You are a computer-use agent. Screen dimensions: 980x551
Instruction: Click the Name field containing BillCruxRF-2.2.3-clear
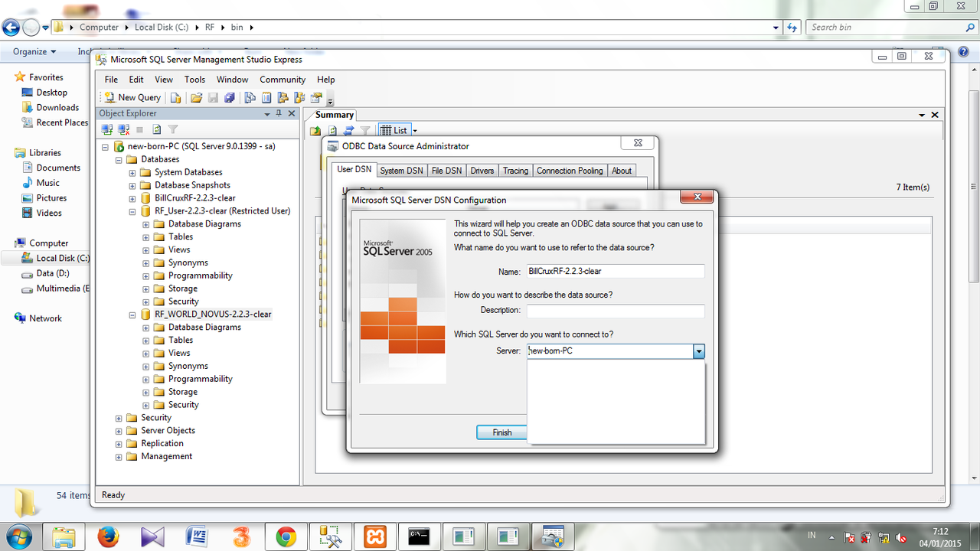click(x=616, y=271)
